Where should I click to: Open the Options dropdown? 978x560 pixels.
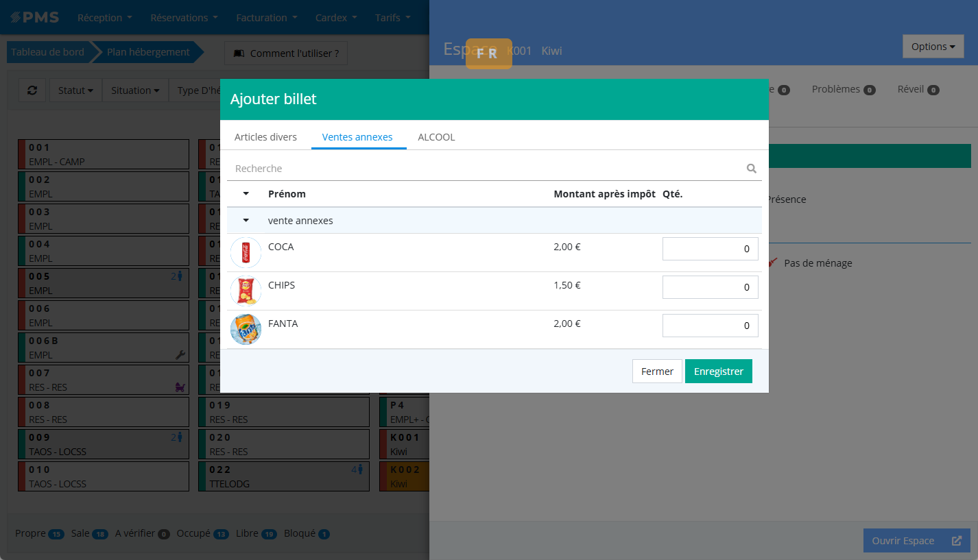(x=933, y=47)
